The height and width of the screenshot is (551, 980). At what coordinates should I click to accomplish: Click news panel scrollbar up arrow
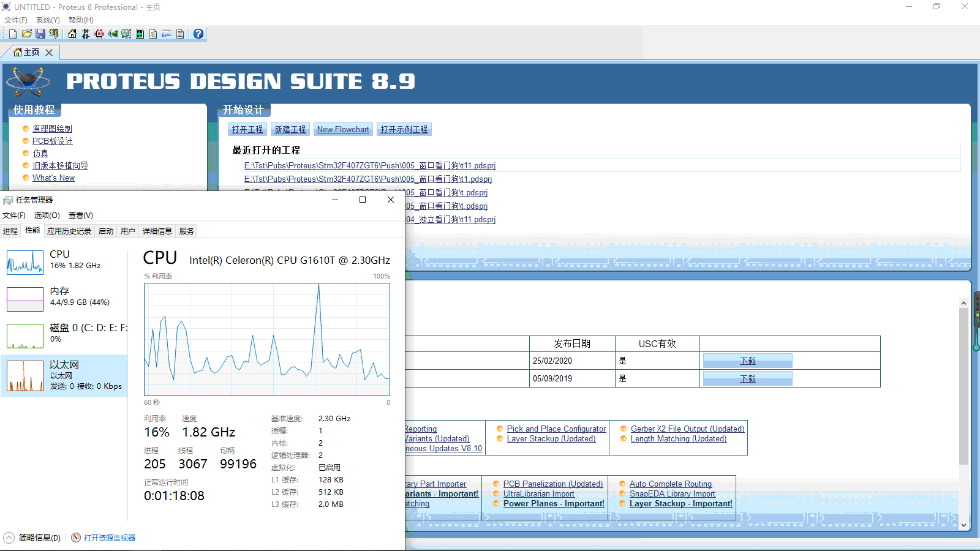(963, 303)
